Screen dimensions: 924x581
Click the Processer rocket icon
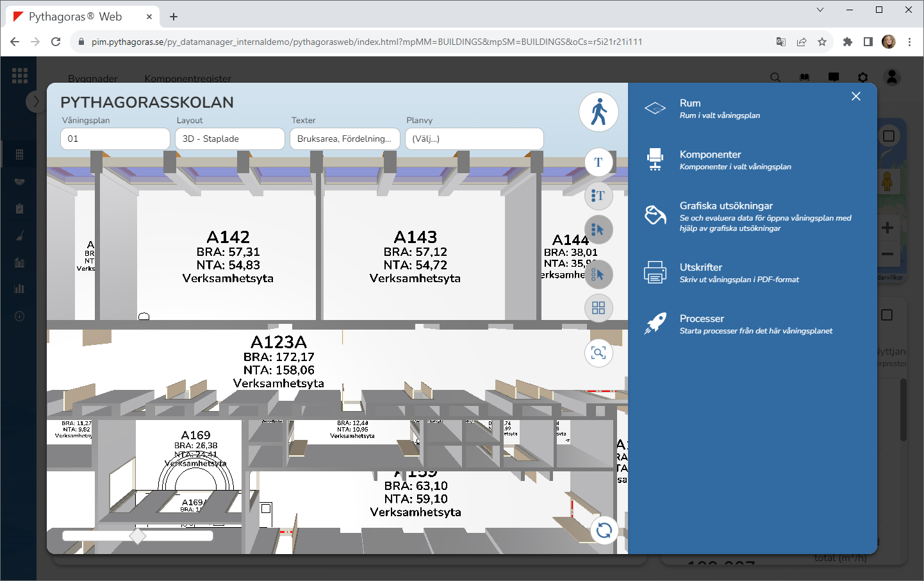click(x=655, y=324)
